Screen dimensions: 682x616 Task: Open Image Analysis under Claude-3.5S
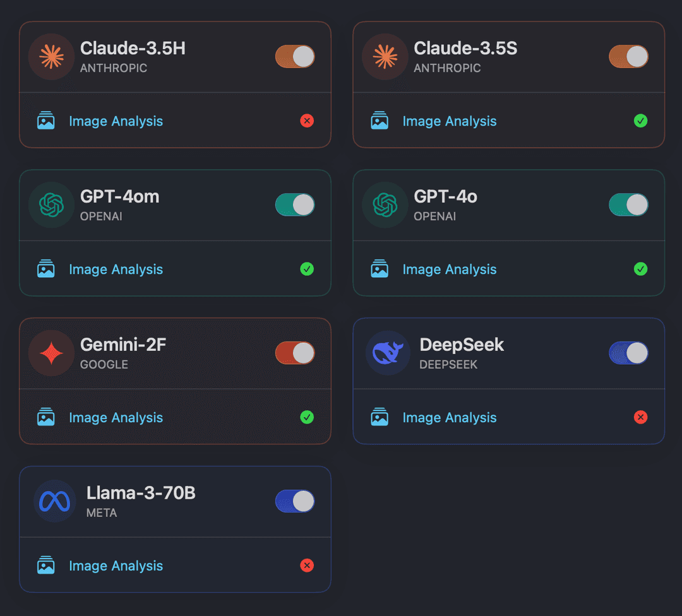tap(450, 121)
